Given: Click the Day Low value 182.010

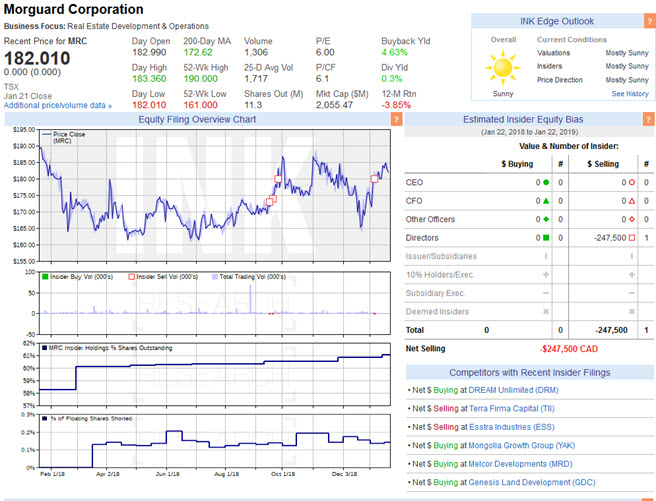Looking at the screenshot, I should [x=149, y=105].
